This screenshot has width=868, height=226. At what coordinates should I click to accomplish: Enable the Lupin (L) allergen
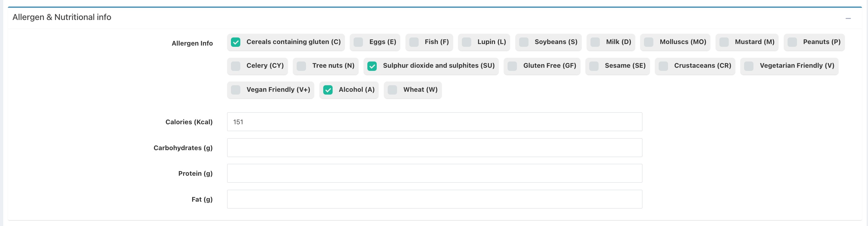pyautogui.click(x=466, y=42)
